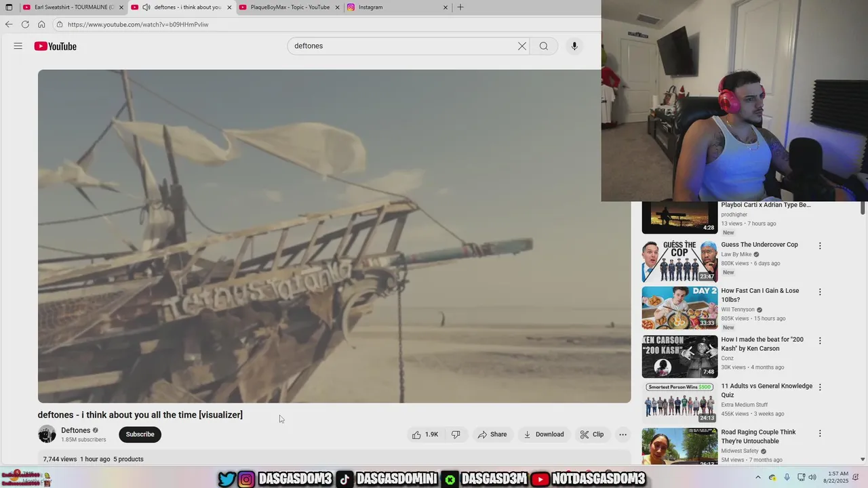The image size is (868, 488).
Task: Open the taskbar volume control
Action: [813, 478]
